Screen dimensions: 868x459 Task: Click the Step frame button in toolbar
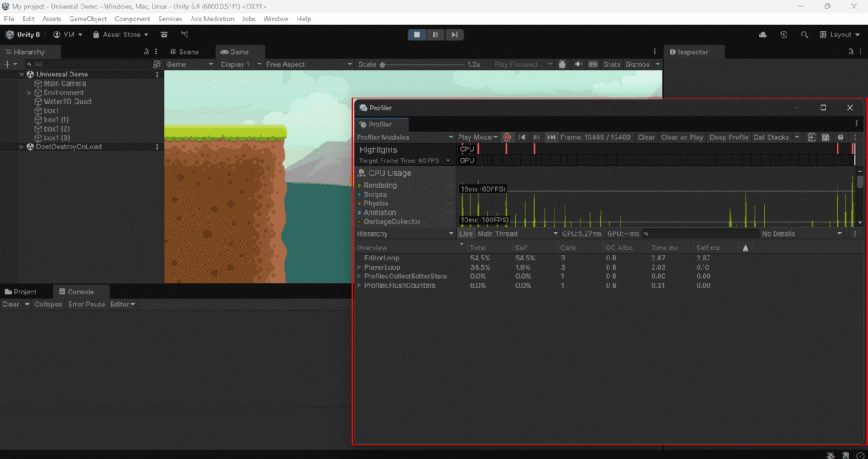(455, 35)
